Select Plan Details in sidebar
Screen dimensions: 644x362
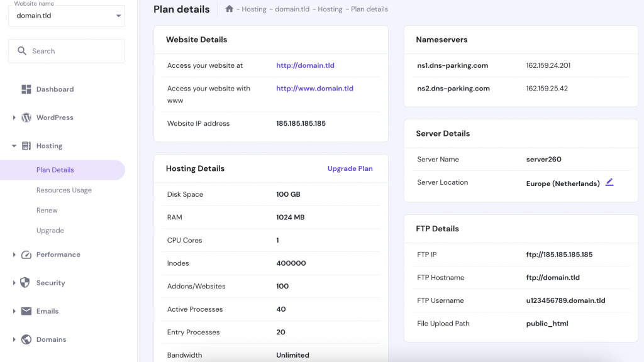tap(55, 170)
